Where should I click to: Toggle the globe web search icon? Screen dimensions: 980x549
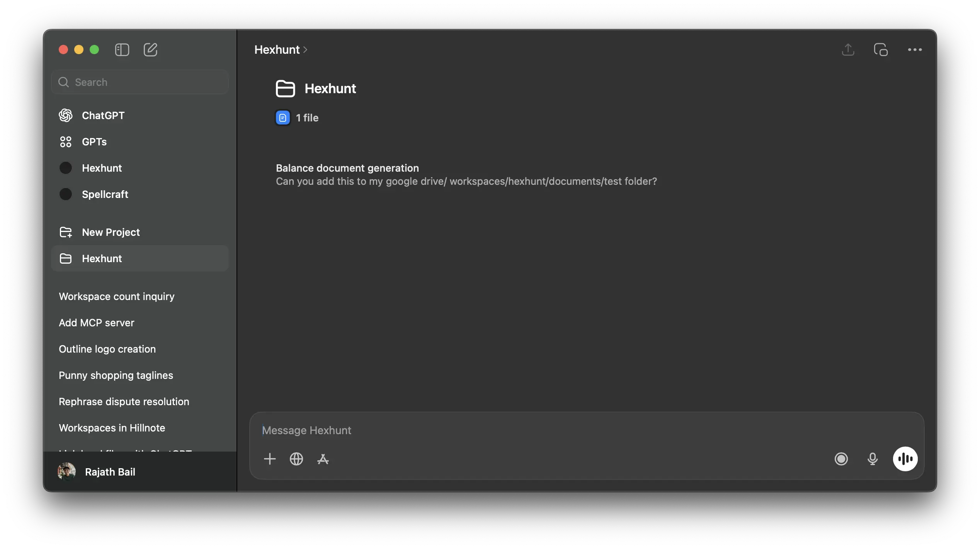(x=296, y=459)
